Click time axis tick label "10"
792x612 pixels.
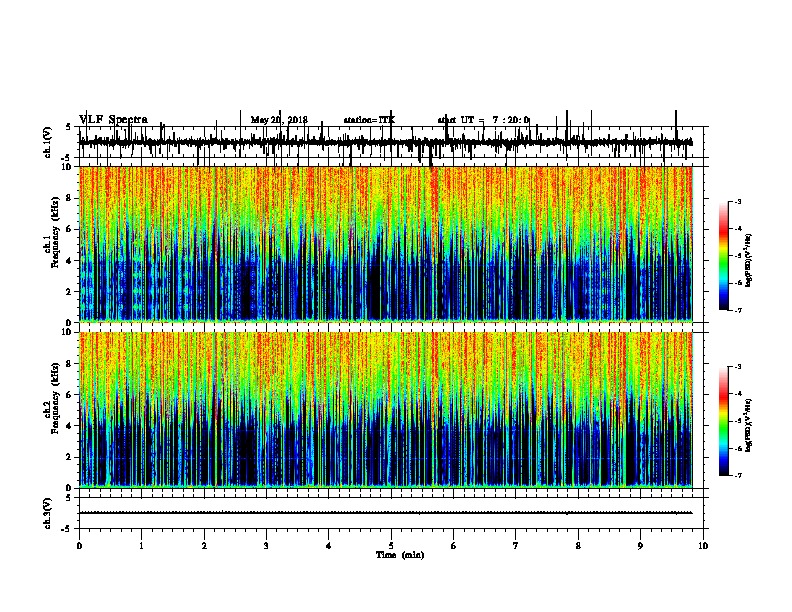pyautogui.click(x=703, y=546)
